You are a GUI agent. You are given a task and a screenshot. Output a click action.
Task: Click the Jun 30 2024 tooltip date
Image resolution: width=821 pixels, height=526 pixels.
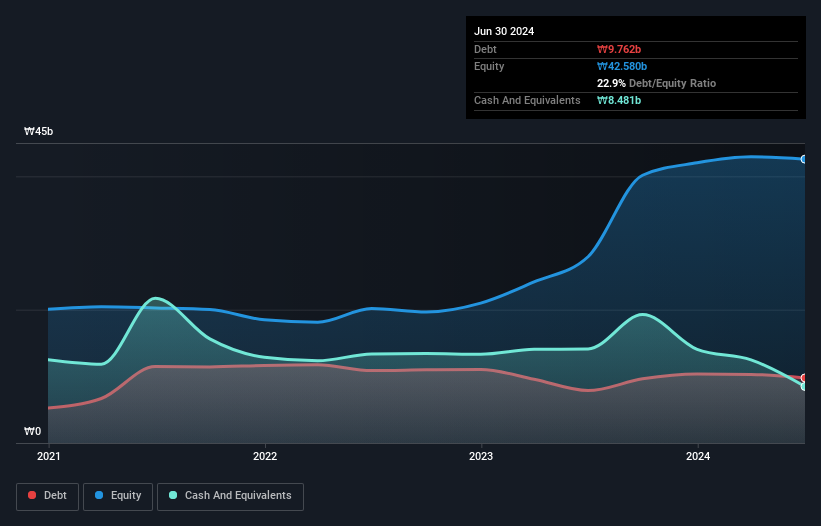pos(504,31)
